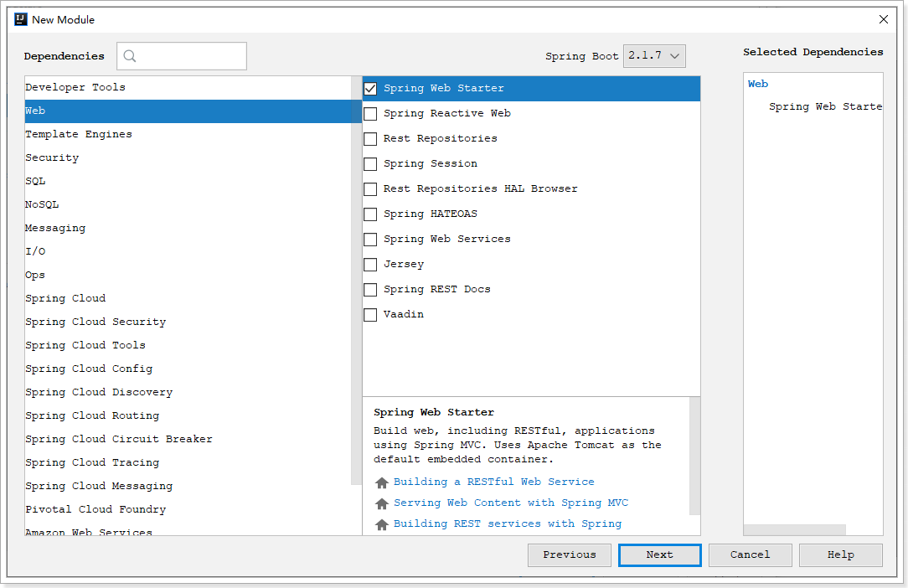Image resolution: width=908 pixels, height=588 pixels.
Task: Close the New Module dialog
Action: click(884, 19)
